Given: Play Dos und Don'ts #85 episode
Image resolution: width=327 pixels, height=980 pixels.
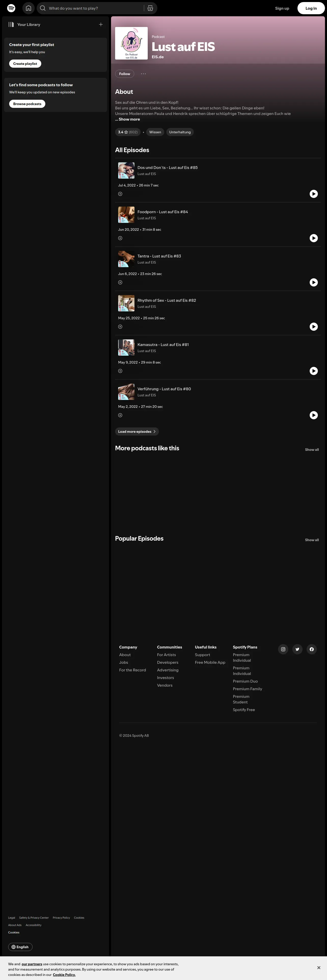Looking at the screenshot, I should click(314, 194).
